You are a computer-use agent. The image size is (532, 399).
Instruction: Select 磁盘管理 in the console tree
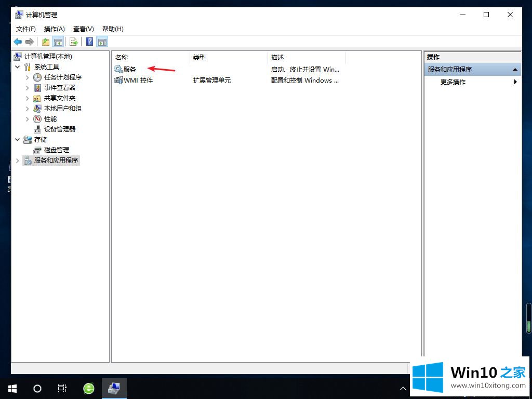[x=56, y=150]
